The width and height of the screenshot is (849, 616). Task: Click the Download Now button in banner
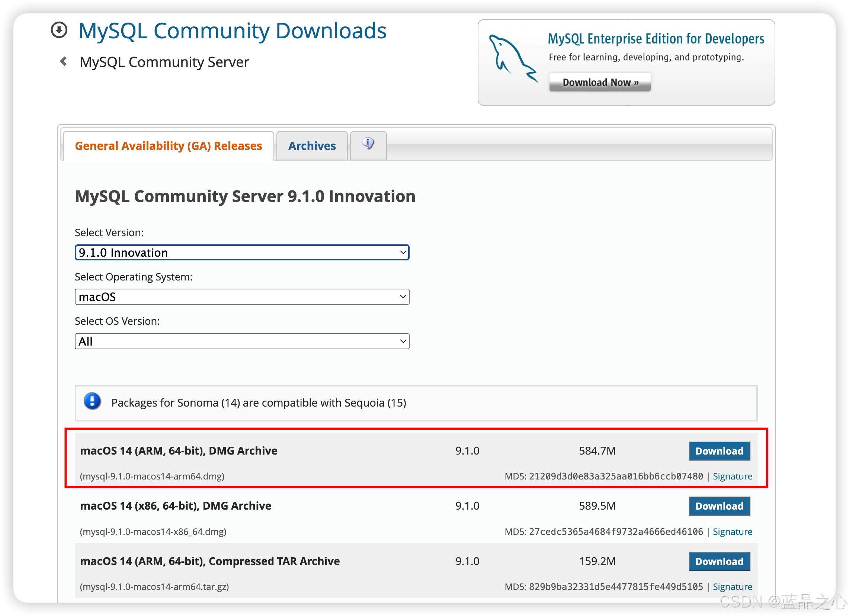click(x=600, y=82)
